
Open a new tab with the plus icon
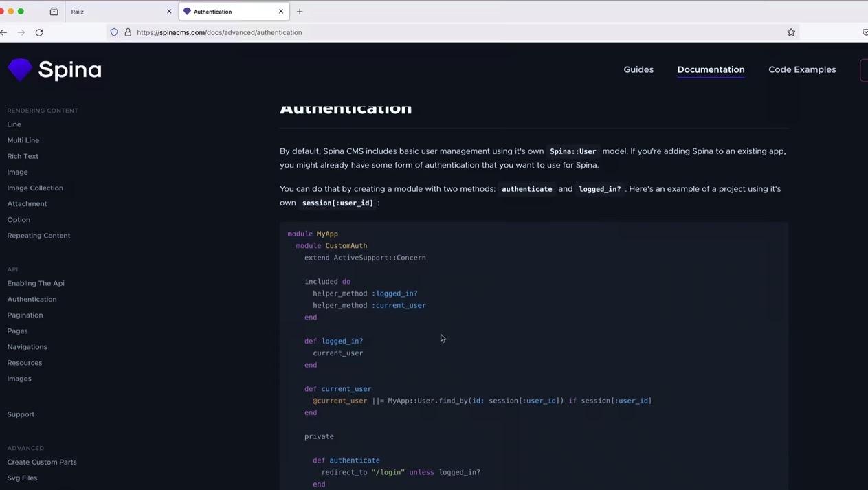pyautogui.click(x=300, y=12)
